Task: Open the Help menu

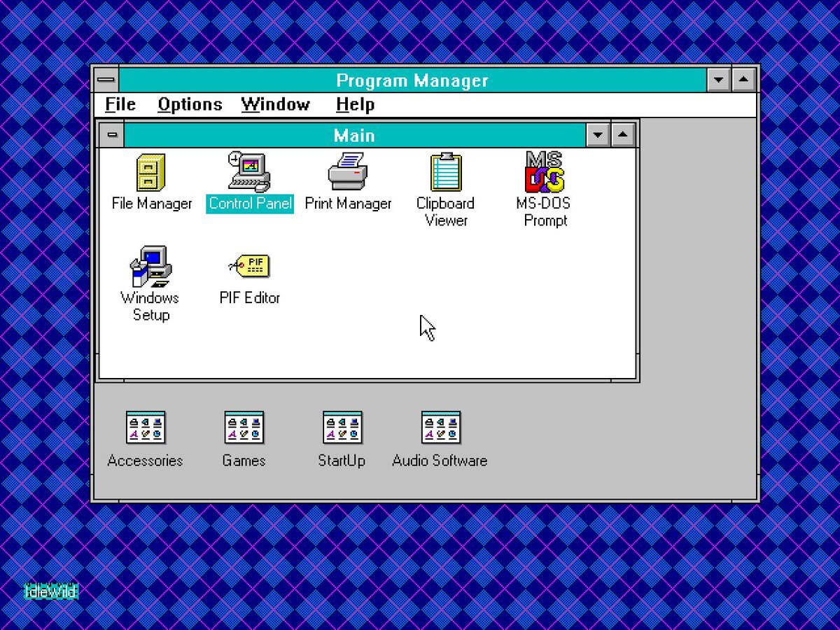Action: point(355,105)
